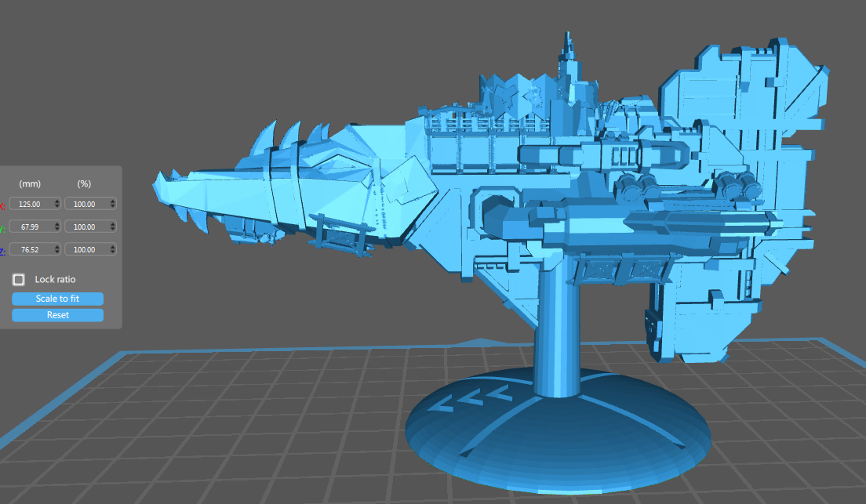Reset the model scale with Reset button
This screenshot has width=866, height=504.
[x=57, y=315]
